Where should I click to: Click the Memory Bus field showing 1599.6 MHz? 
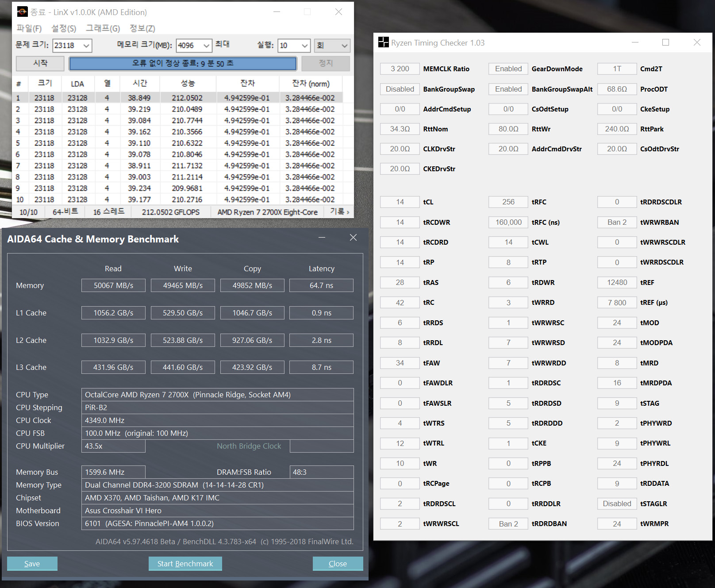point(113,472)
